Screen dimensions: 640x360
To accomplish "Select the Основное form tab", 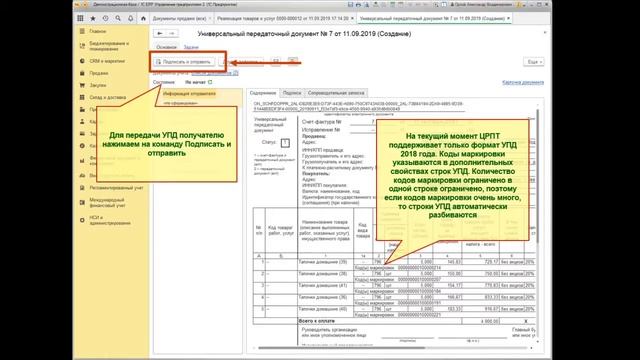I will [167, 47].
